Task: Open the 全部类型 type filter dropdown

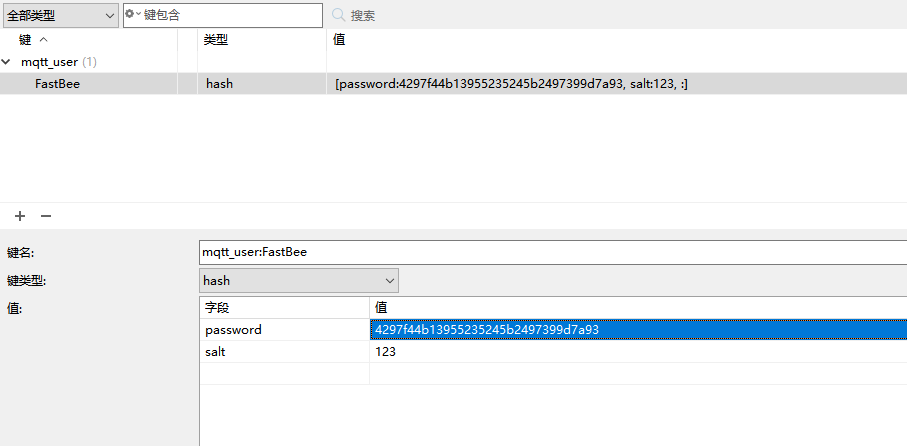Action: pos(61,16)
